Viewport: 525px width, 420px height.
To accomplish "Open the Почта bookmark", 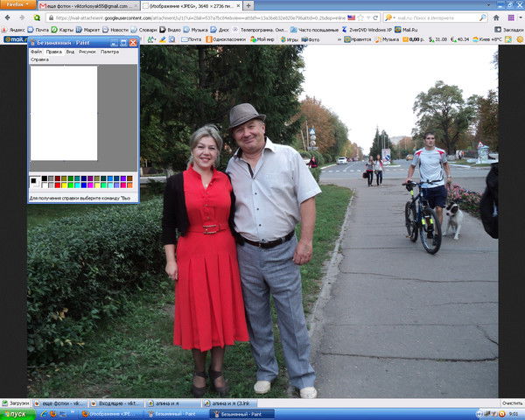I will 41,29.
